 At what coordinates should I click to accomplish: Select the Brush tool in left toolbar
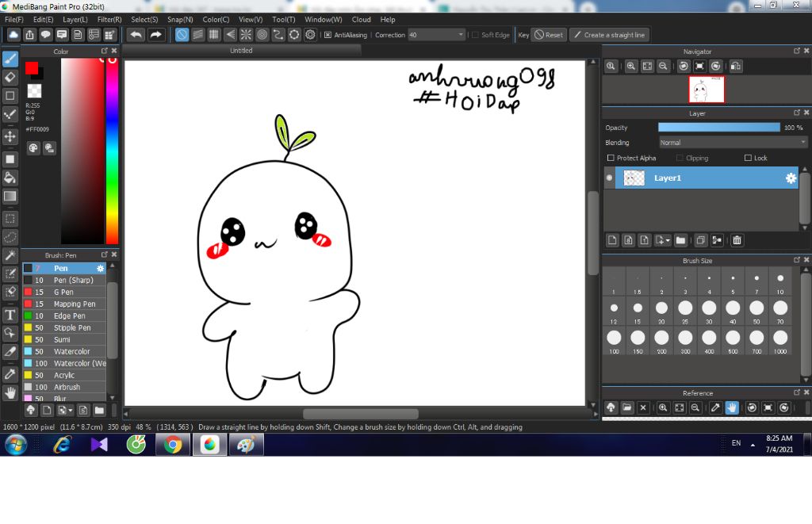tap(10, 59)
